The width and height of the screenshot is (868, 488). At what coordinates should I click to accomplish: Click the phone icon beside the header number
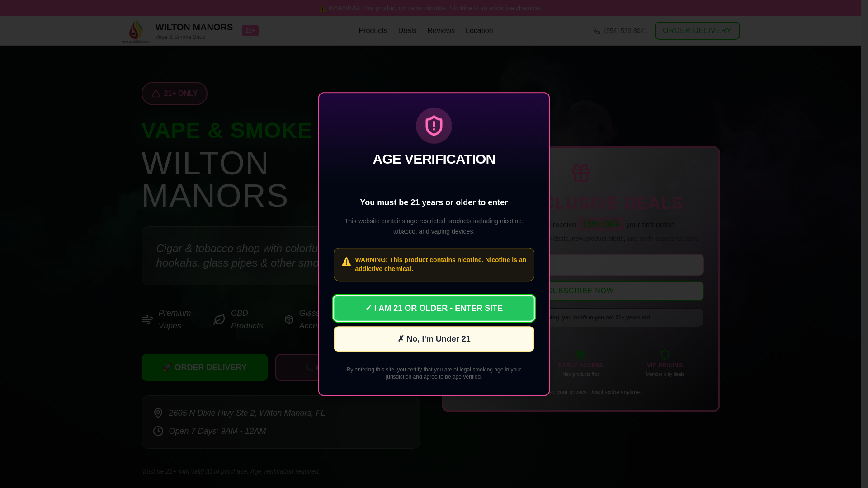point(597,31)
